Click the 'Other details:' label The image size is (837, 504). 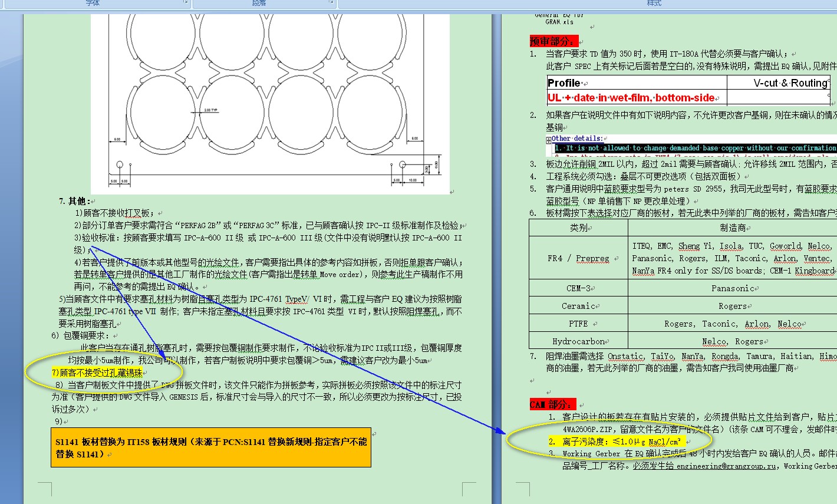tap(577, 139)
